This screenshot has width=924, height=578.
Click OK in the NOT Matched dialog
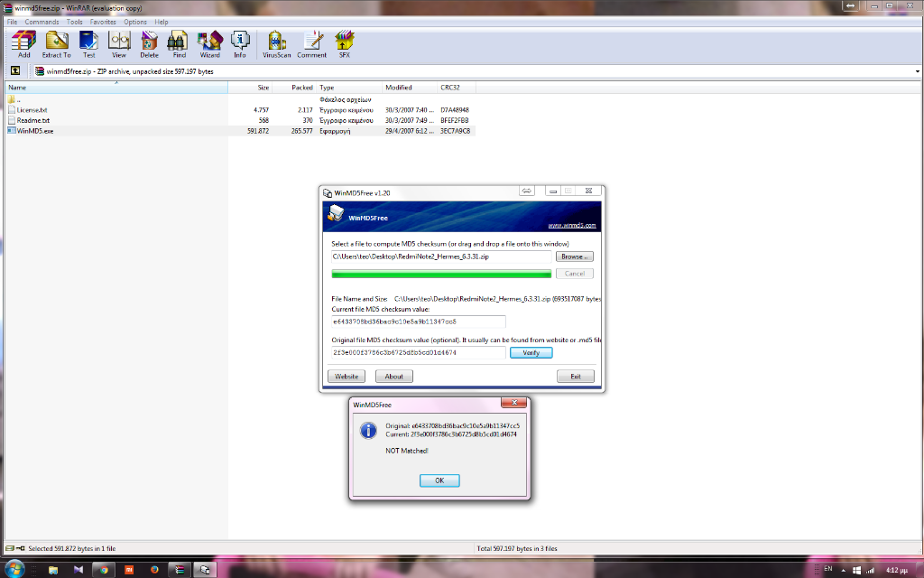[439, 480]
